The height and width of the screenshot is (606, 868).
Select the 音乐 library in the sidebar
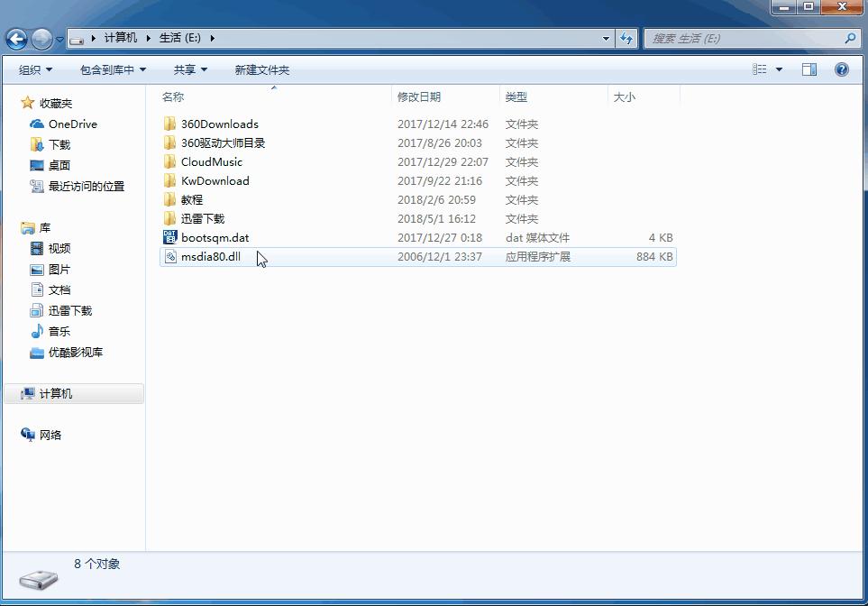point(58,331)
